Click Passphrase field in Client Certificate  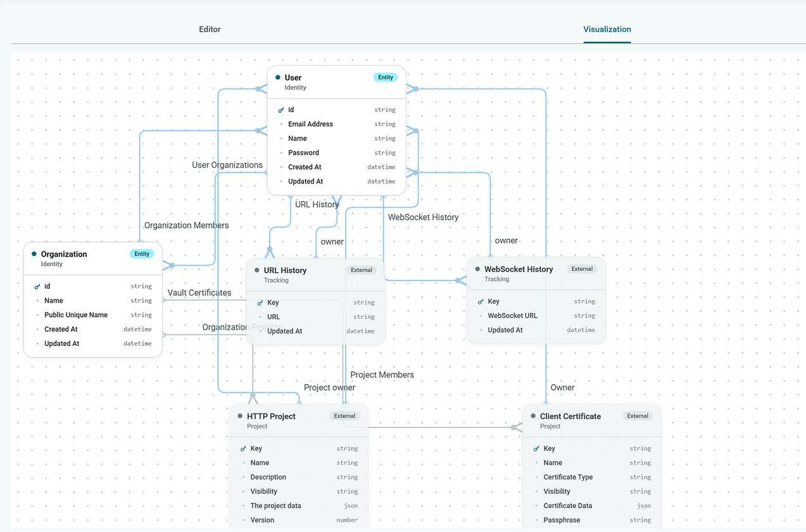[592, 520]
